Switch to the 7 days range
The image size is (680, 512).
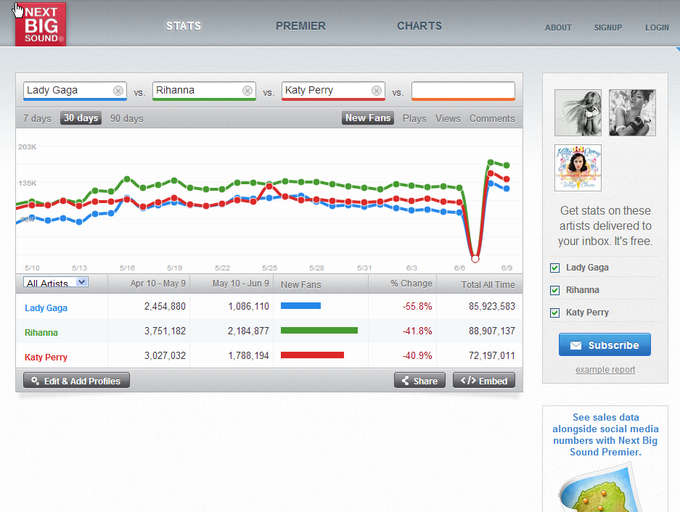pyautogui.click(x=37, y=118)
